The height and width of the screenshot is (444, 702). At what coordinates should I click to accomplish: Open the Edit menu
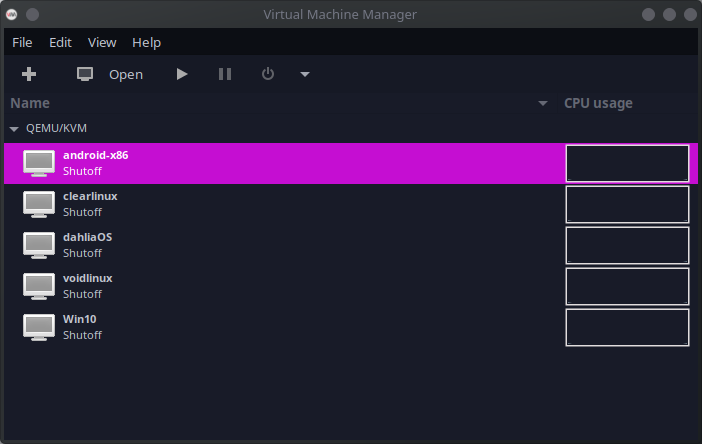click(60, 42)
